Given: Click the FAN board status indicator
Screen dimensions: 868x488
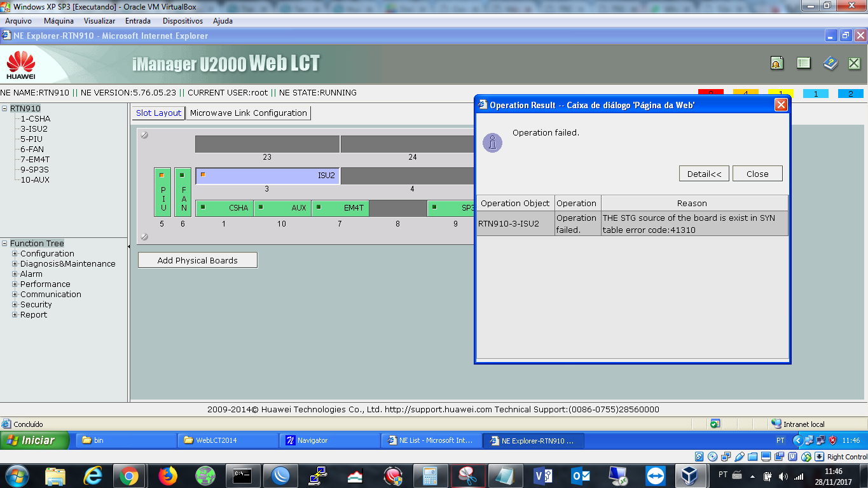Looking at the screenshot, I should [x=182, y=175].
